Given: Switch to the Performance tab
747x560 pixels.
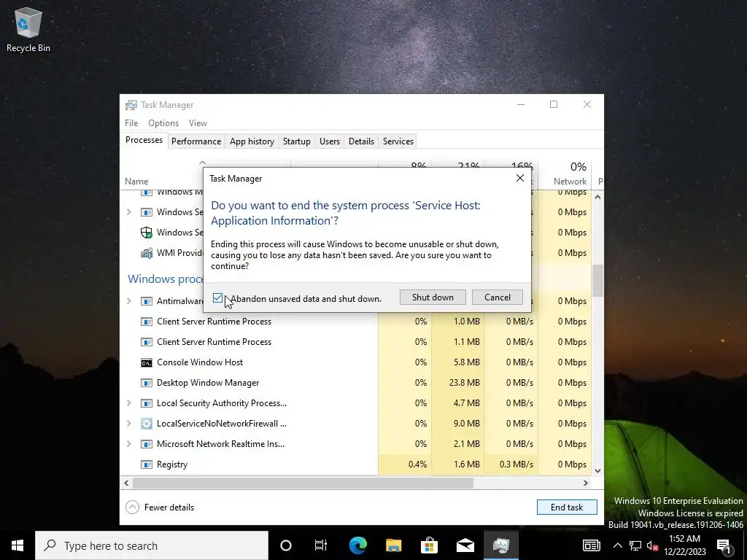Looking at the screenshot, I should coord(196,141).
